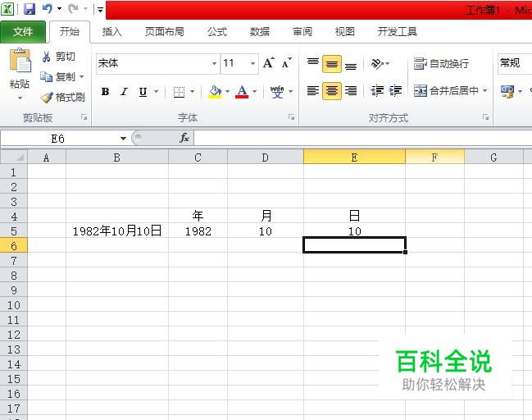Viewport: 532px width, 420px height.
Task: Switch to the Page Layout (页面布局) tab
Action: [x=165, y=32]
